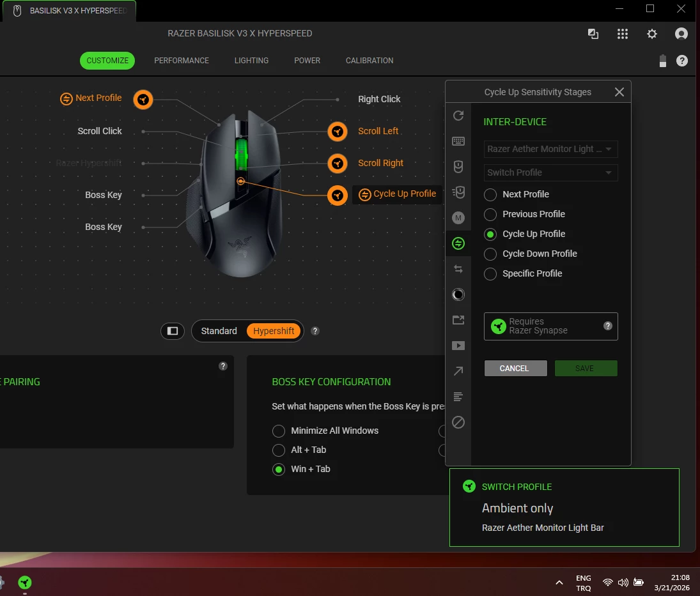This screenshot has height=596, width=700.
Task: Toggle the sidebar collapse panel icon
Action: [173, 331]
